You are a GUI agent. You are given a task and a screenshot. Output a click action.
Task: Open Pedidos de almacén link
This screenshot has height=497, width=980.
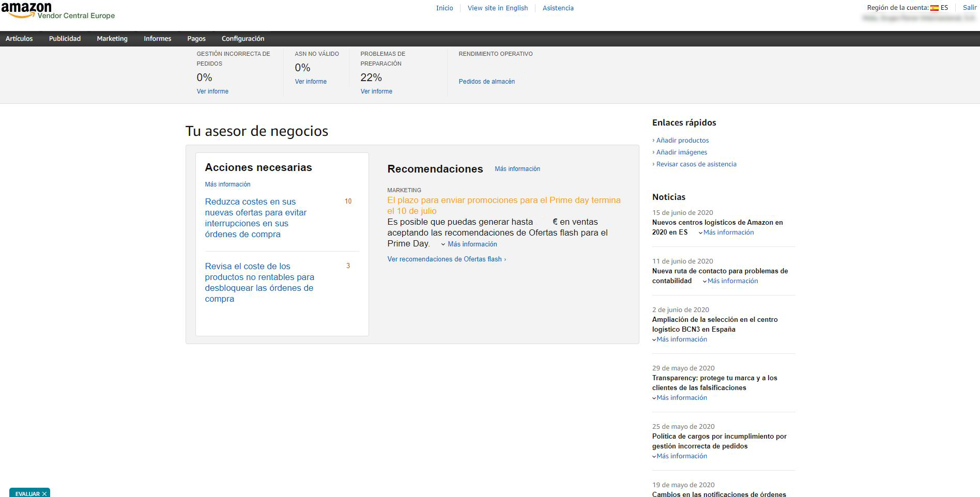tap(486, 82)
